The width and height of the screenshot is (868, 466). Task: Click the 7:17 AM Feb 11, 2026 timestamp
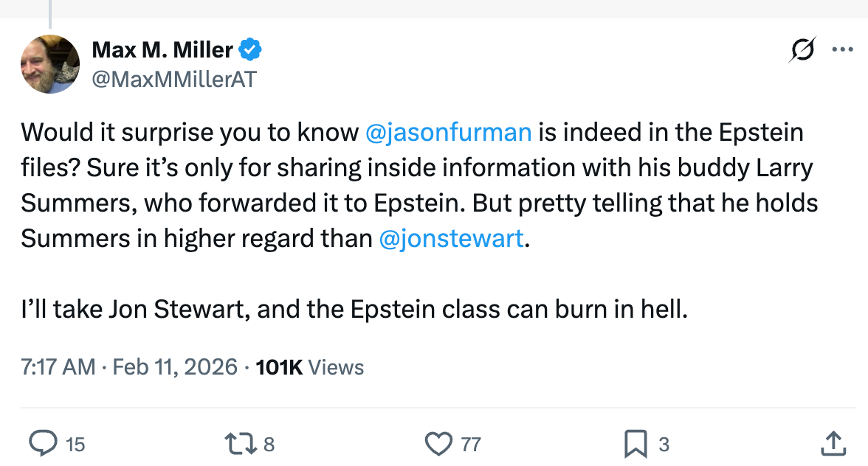point(129,366)
